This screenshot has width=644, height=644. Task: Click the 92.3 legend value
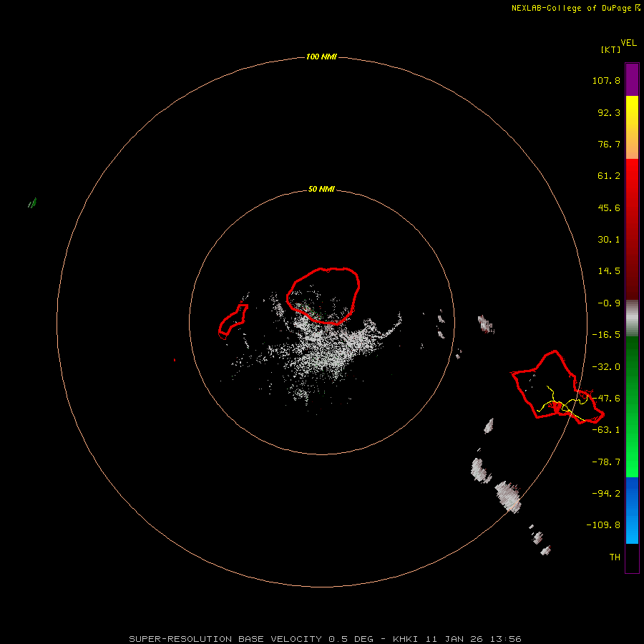[x=609, y=112]
